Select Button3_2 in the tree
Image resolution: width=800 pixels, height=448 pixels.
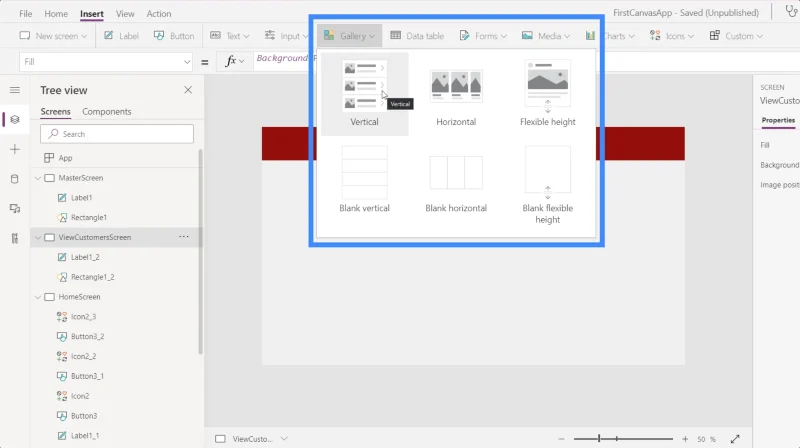tap(87, 337)
